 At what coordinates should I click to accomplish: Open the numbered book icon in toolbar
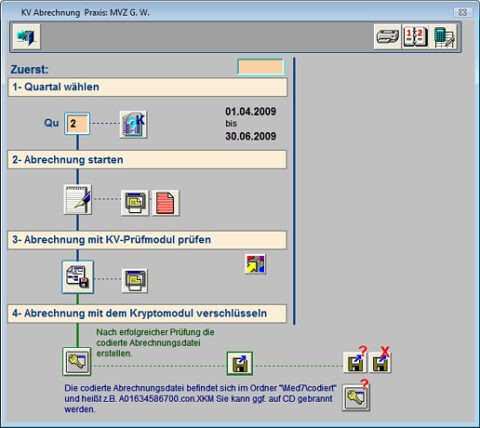point(415,37)
